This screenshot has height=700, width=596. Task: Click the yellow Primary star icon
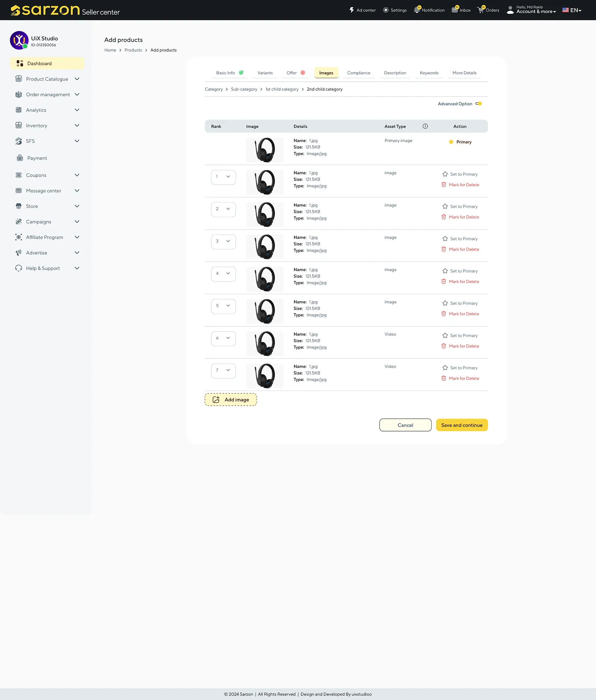pos(451,142)
